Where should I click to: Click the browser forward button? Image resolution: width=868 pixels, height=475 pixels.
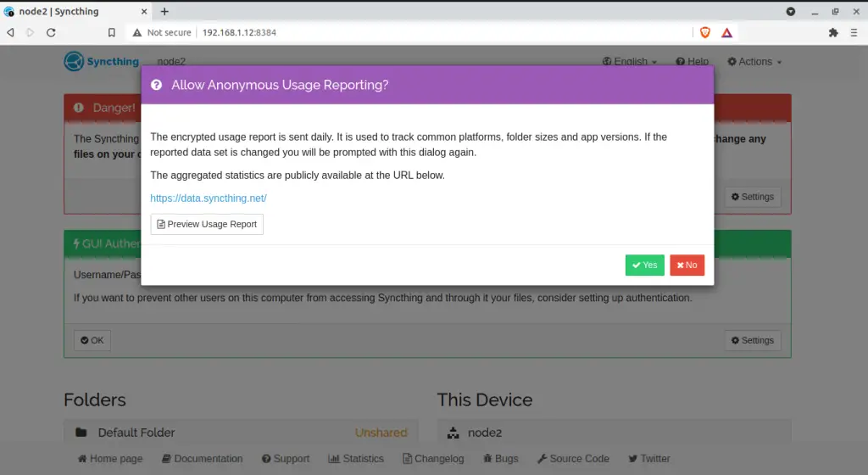point(31,33)
